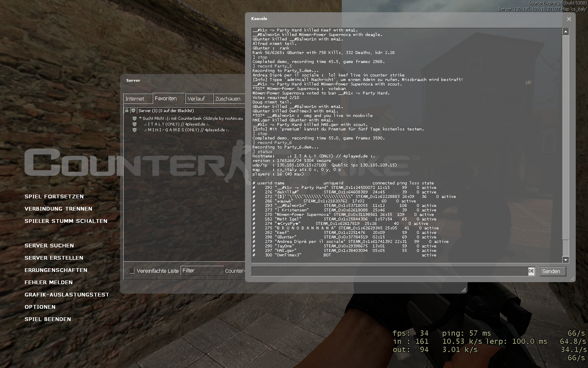Click the 'Rank 56/6265: GBunter' console line

tap(323, 53)
